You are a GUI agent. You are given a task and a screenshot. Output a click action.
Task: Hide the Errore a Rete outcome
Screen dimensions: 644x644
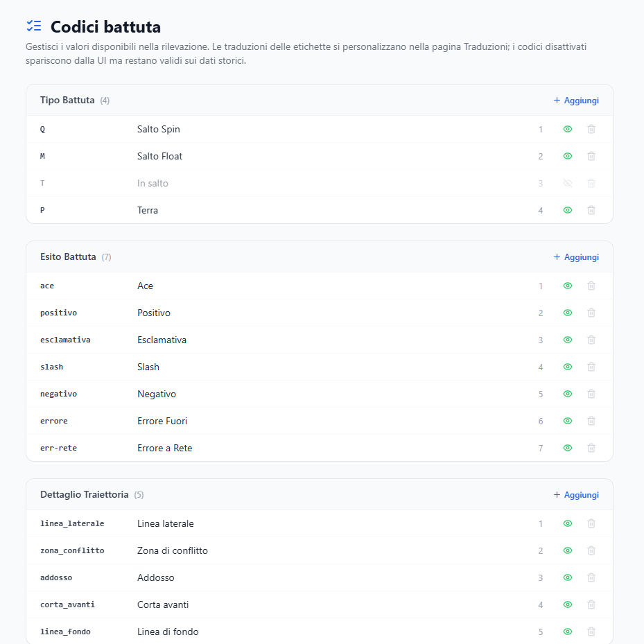pyautogui.click(x=568, y=448)
